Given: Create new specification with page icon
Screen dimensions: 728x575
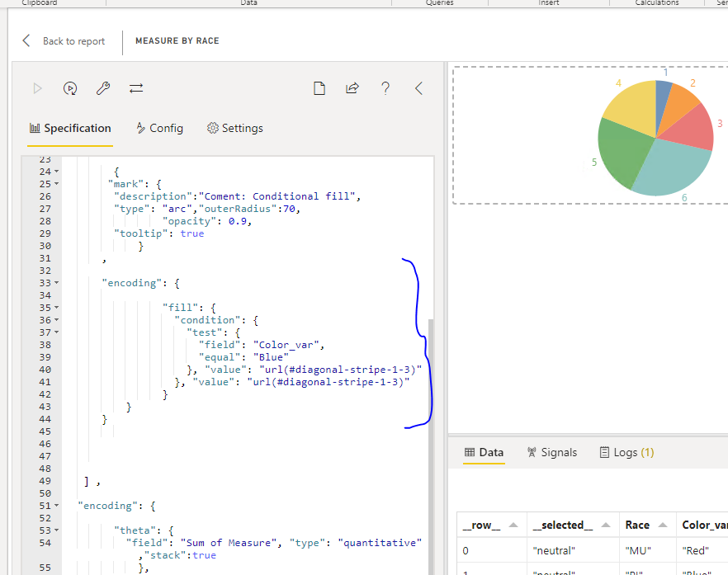Looking at the screenshot, I should (x=319, y=88).
